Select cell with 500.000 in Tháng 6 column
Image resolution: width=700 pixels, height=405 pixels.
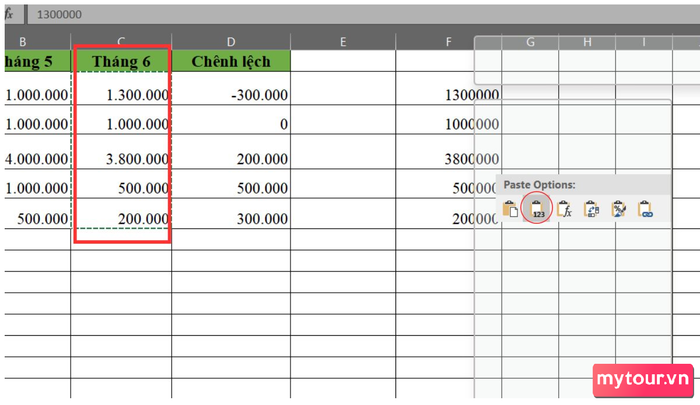(x=121, y=184)
